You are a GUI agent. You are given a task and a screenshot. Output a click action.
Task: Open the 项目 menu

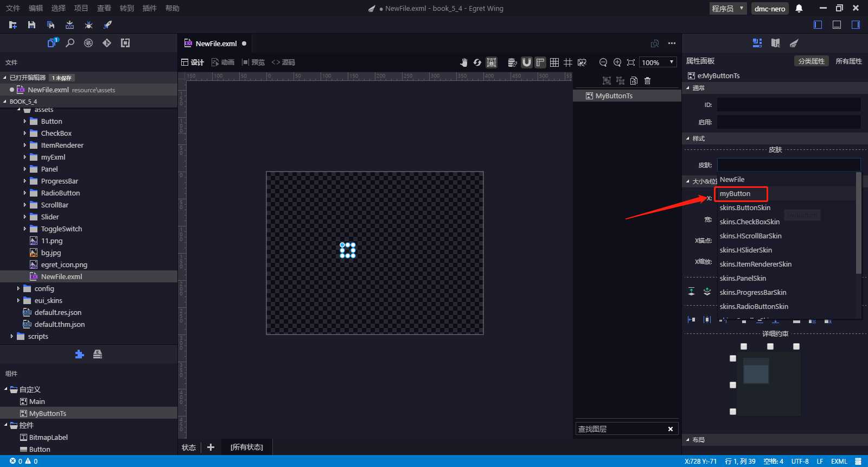81,8
